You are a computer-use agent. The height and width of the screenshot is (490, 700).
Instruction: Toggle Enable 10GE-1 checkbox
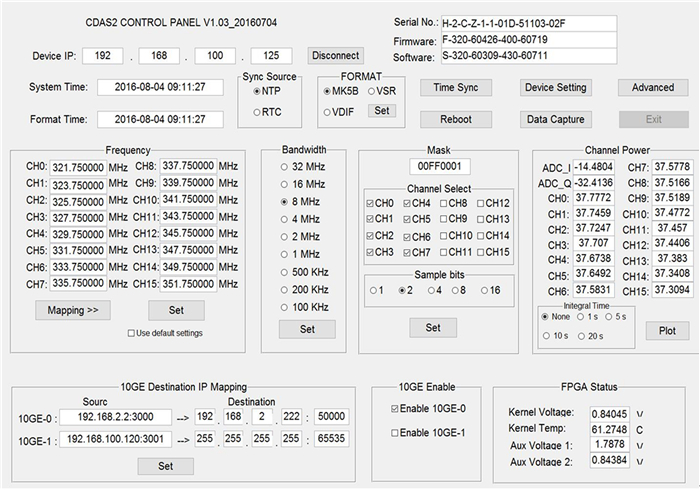tap(393, 432)
